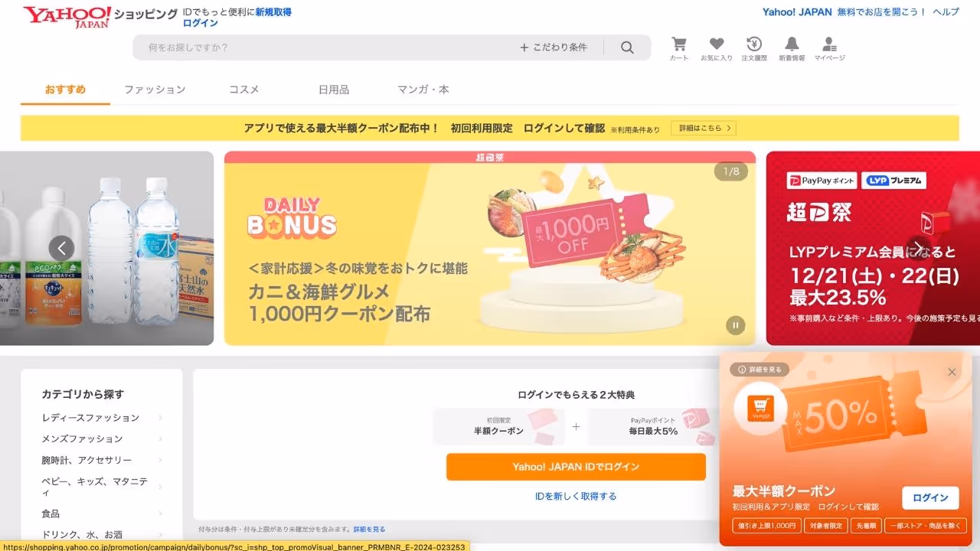Expand メンズファッション category
Image resolution: width=980 pixels, height=551 pixels.
tap(102, 439)
